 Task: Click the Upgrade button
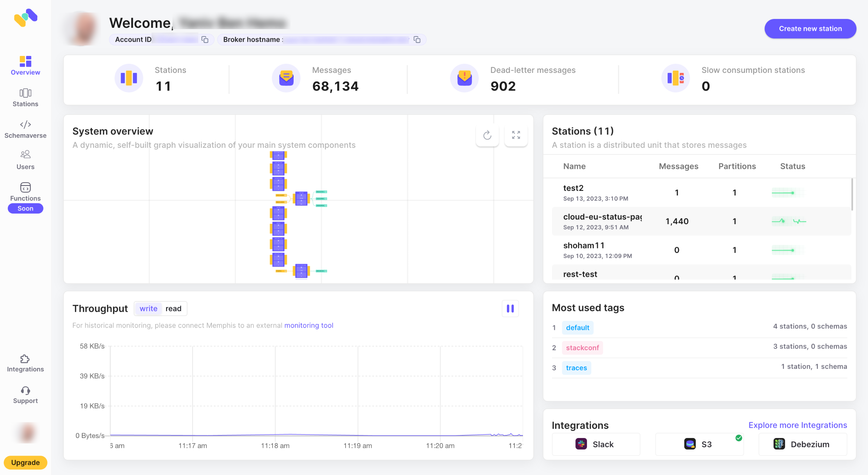[25, 462]
